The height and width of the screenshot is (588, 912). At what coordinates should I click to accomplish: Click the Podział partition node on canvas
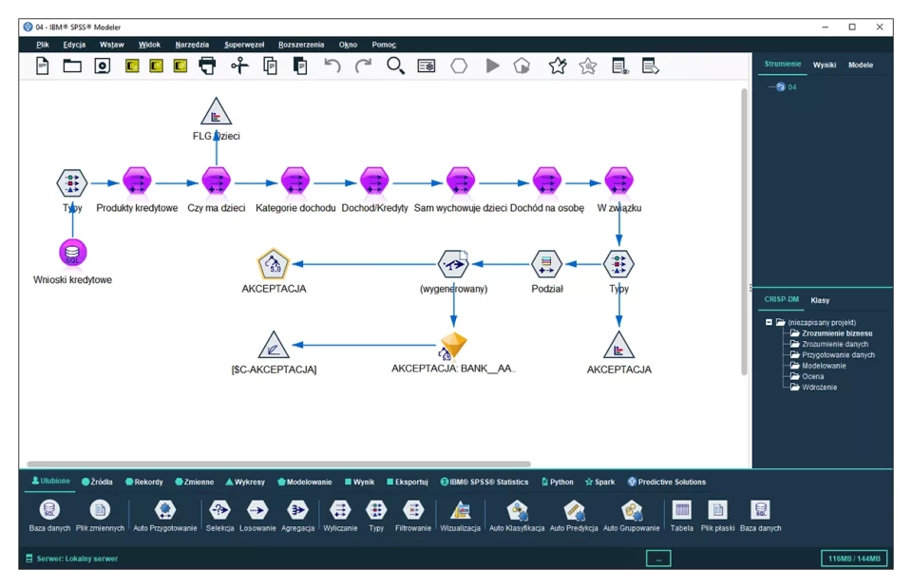tap(546, 263)
